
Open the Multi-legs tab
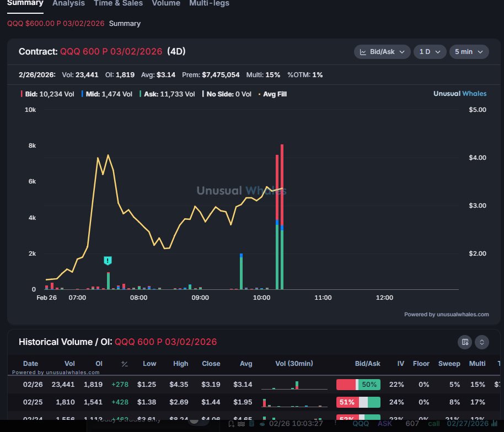pos(209,3)
